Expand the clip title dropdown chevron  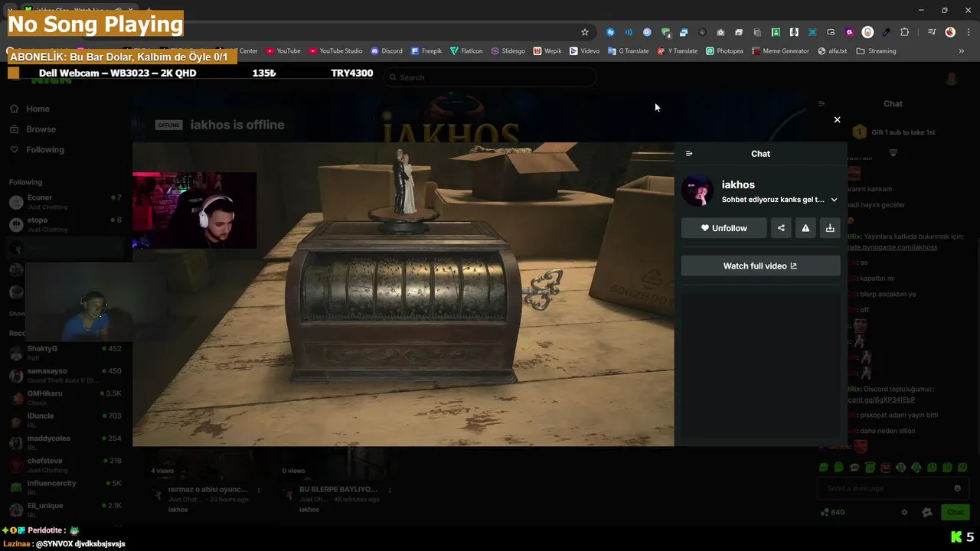pyautogui.click(x=834, y=200)
